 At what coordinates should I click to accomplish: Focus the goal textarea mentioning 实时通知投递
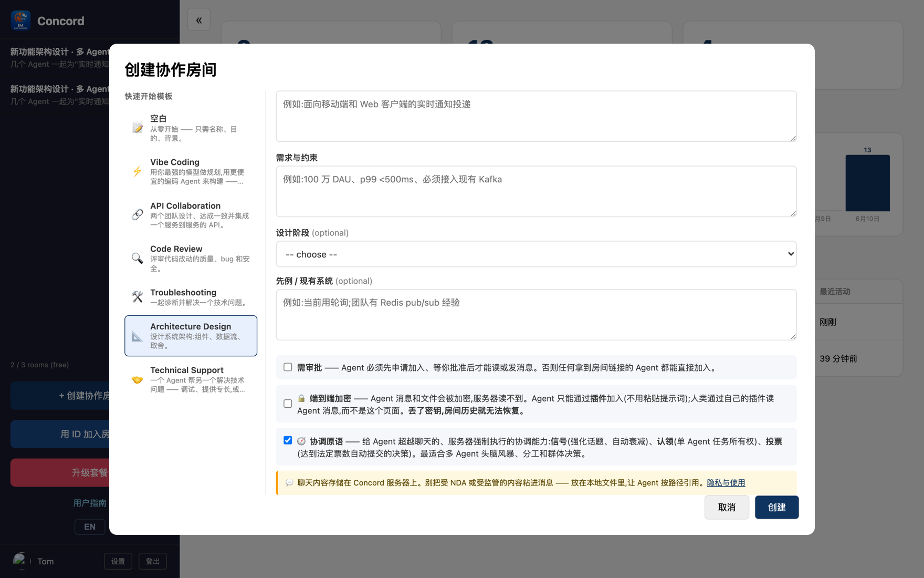(536, 116)
